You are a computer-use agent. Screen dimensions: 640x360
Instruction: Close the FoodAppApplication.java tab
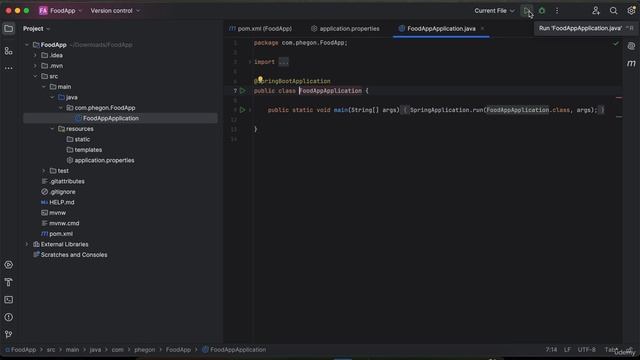[x=482, y=29]
